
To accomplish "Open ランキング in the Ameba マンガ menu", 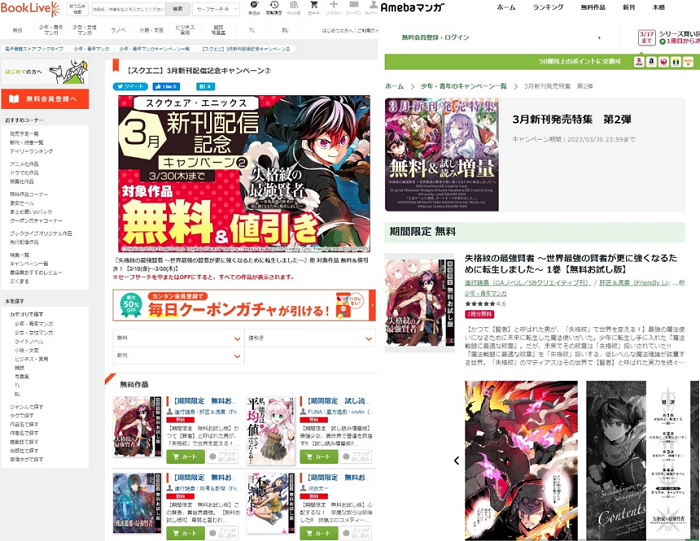I will click(548, 7).
